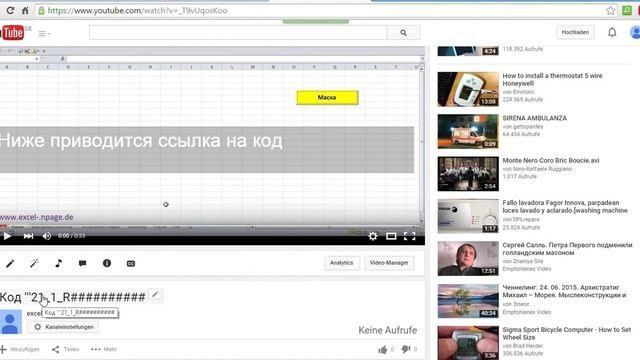The height and width of the screenshot is (360, 640).
Task: Open the 'Ченнелинг. 24. 06. 2015' video title
Action: (564, 291)
